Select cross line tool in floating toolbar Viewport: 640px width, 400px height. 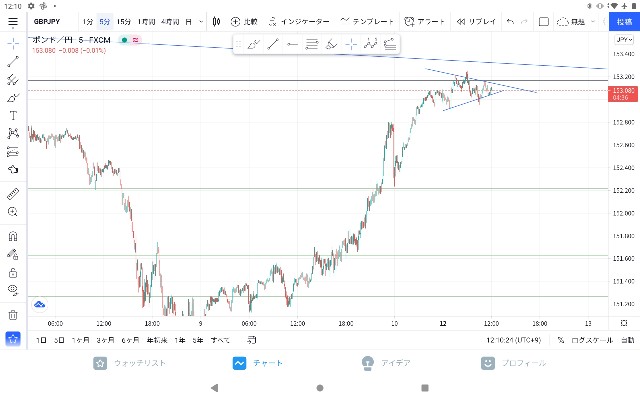[x=351, y=44]
